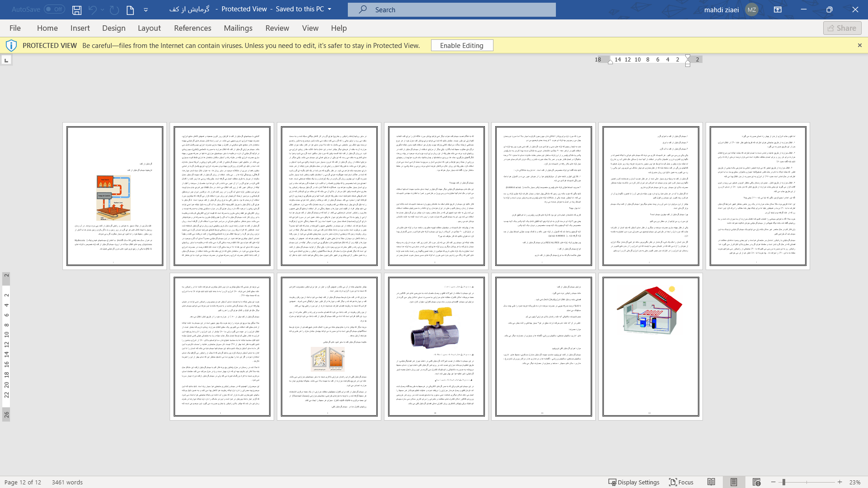Switch to the References tab
The width and height of the screenshot is (868, 488).
coord(193,28)
